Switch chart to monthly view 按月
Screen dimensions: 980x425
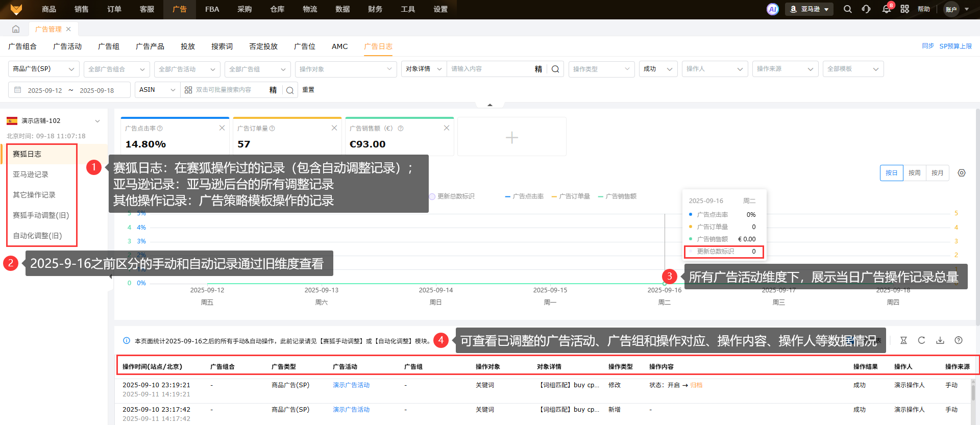tap(937, 173)
